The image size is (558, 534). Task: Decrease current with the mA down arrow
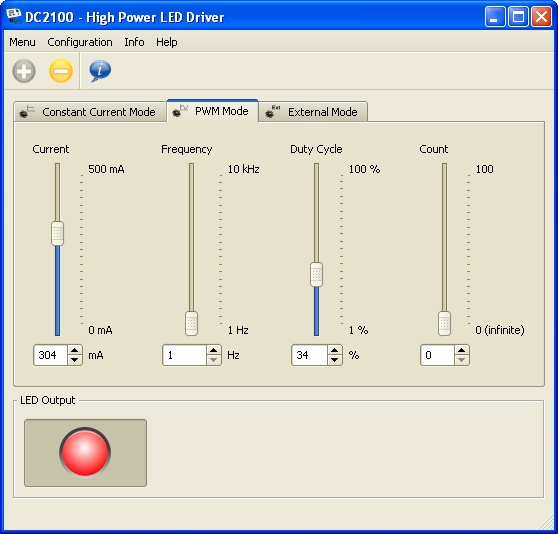[x=74, y=360]
